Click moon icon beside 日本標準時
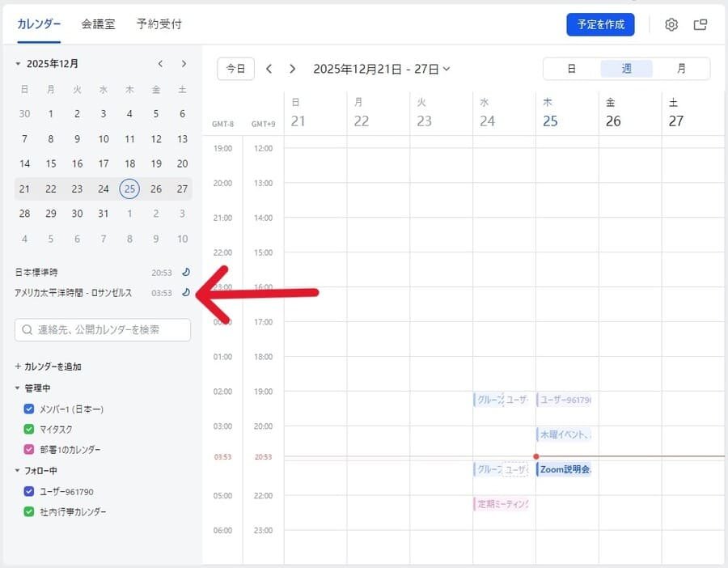This screenshot has height=568, width=728. point(185,273)
